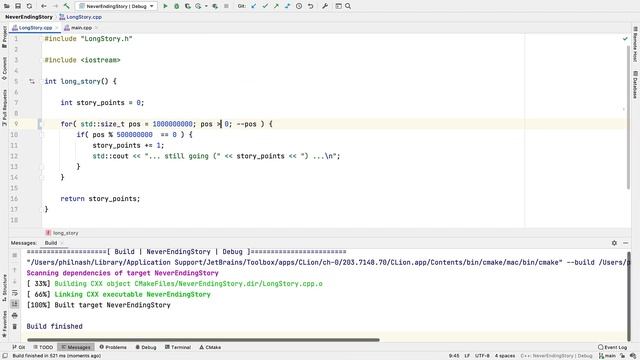Click LongStory.cpp breadcrumb in navigation bar

tap(81, 17)
